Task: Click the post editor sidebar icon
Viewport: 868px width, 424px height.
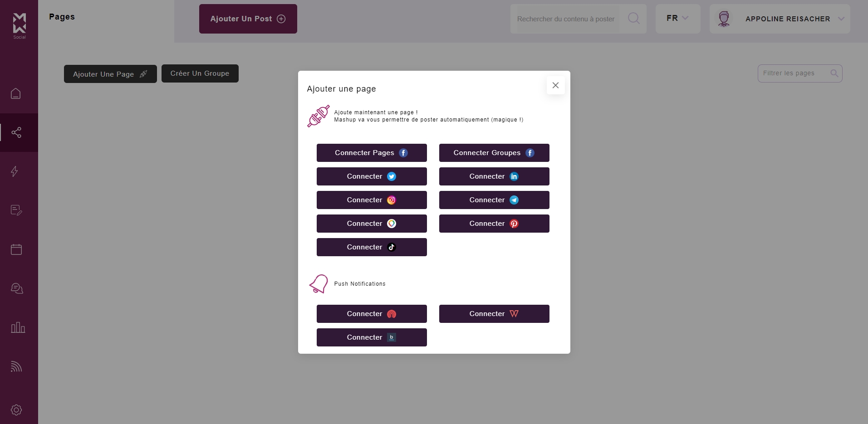Action: [x=16, y=210]
